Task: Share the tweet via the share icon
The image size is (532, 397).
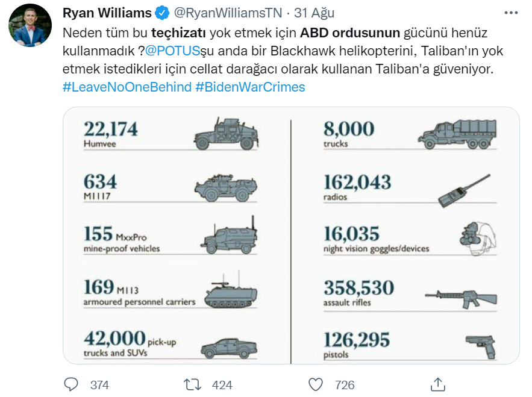Action: [x=438, y=384]
